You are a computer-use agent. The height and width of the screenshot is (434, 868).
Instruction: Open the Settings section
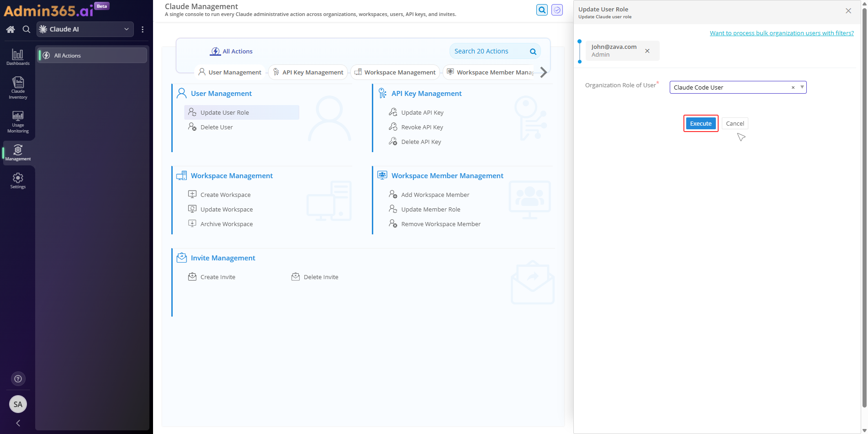click(x=18, y=180)
